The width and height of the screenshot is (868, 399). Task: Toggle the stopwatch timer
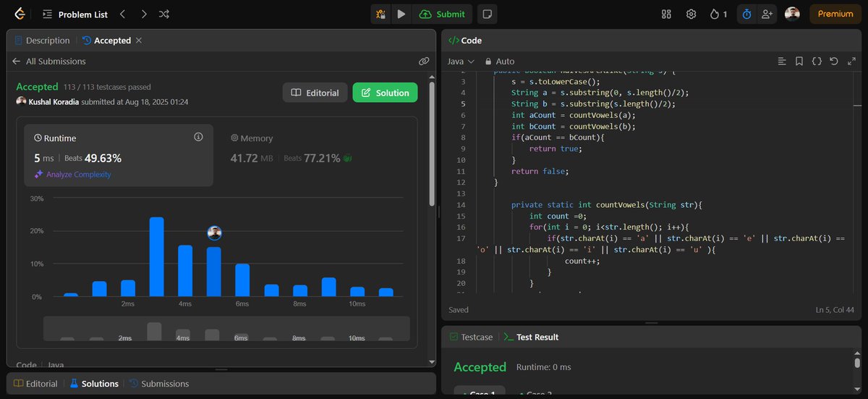coord(746,14)
